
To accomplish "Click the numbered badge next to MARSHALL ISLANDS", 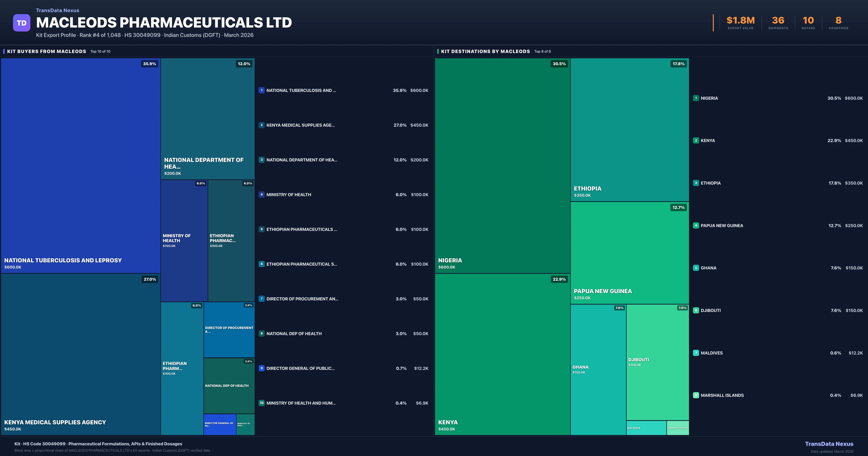I will pos(696,395).
